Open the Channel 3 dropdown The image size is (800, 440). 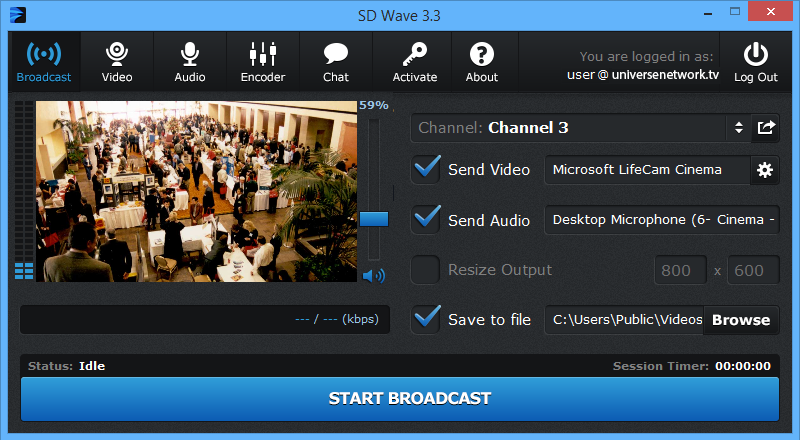[x=581, y=128]
